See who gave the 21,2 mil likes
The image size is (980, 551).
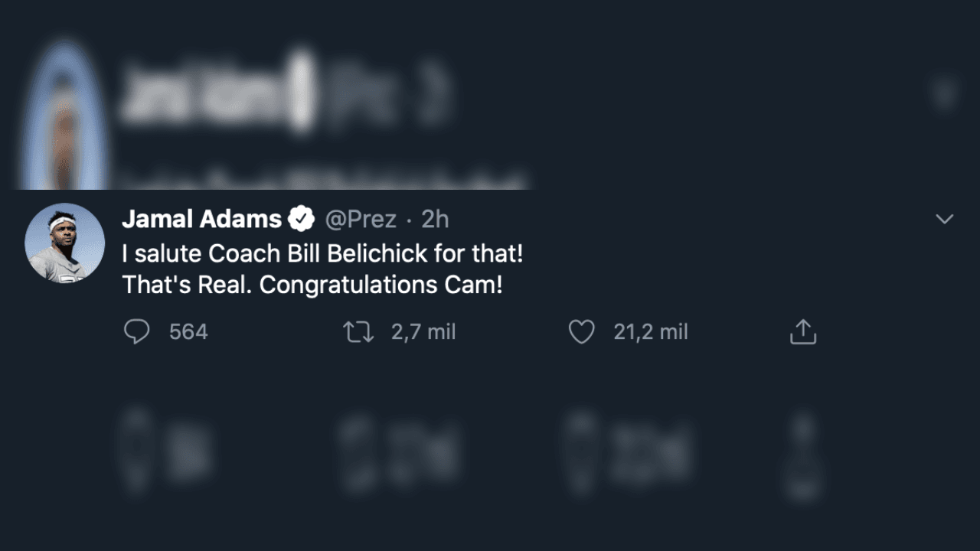click(650, 331)
